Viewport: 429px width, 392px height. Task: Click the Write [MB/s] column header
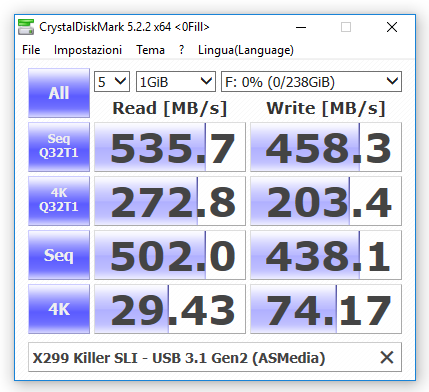[326, 108]
